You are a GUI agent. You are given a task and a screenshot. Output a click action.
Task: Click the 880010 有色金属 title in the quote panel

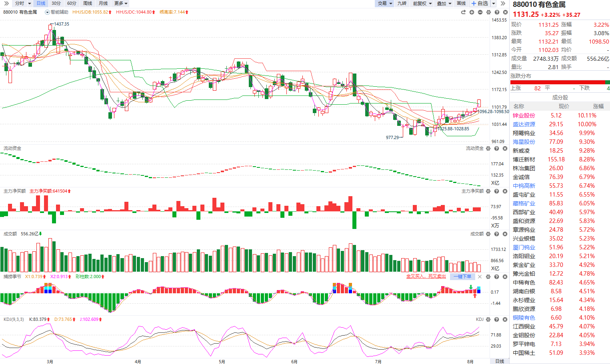pos(539,4)
